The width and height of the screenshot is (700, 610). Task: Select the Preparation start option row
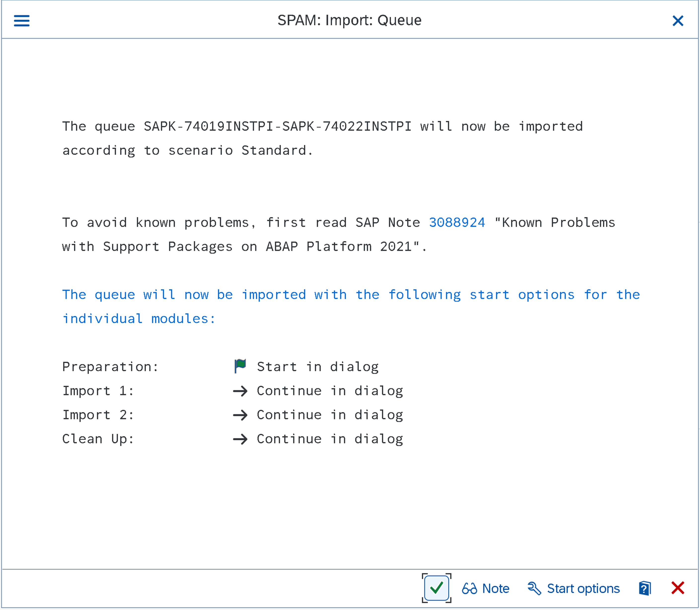pyautogui.click(x=110, y=366)
